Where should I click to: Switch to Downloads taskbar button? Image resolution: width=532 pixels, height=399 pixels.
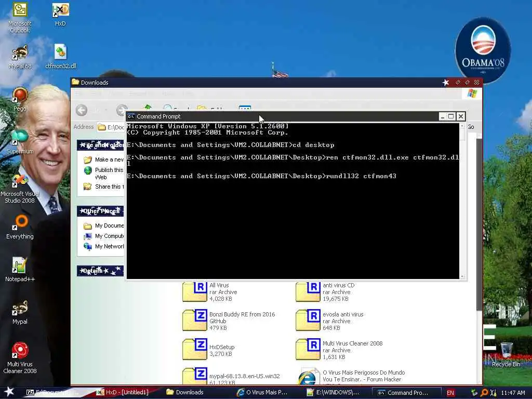pos(185,392)
